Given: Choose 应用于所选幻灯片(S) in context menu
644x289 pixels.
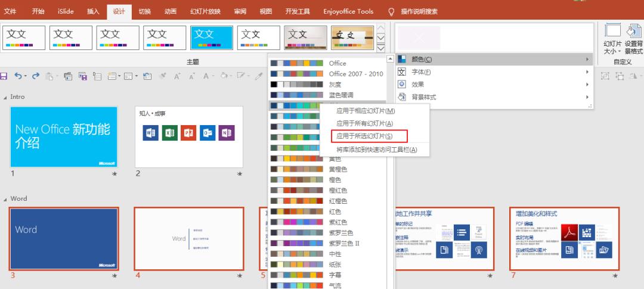Looking at the screenshot, I should pyautogui.click(x=374, y=136).
